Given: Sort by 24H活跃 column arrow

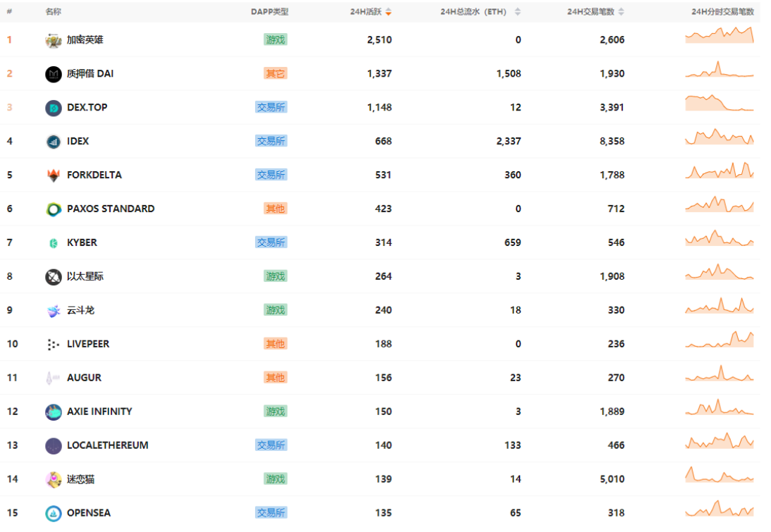Looking at the screenshot, I should tap(388, 12).
